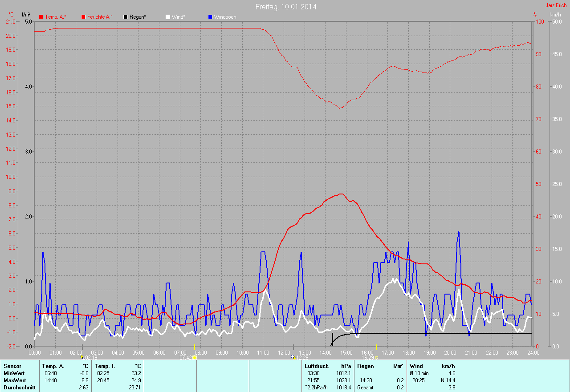Click the blue Windböen legend swatch
Image resolution: width=570 pixels, height=392 pixels.
pos(210,17)
